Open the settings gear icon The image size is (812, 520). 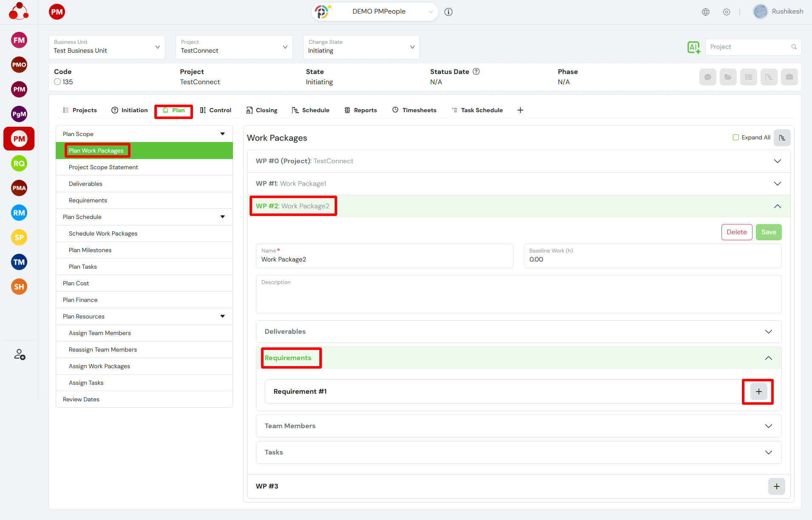tap(727, 12)
